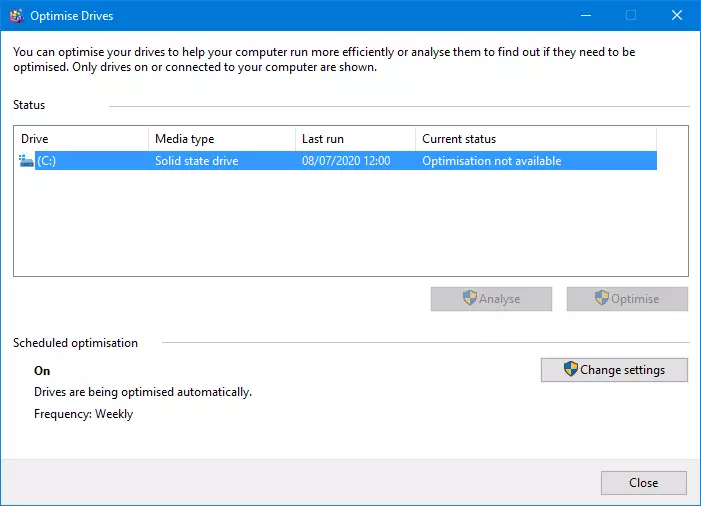Screen dimensions: 701x506
Task: Click the 'Drives are being optimised automatically.' text
Action: [143, 392]
